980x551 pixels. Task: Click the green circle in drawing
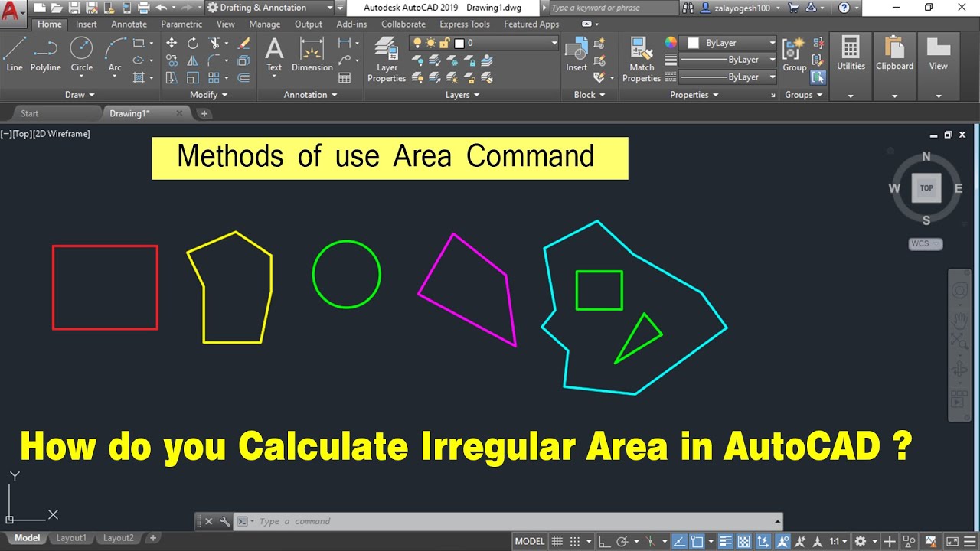click(347, 274)
